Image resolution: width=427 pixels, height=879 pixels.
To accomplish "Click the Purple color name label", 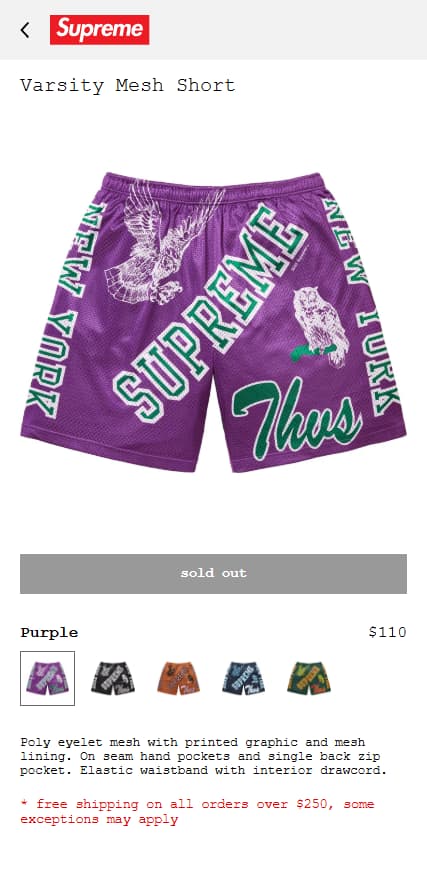I will pos(49,633).
